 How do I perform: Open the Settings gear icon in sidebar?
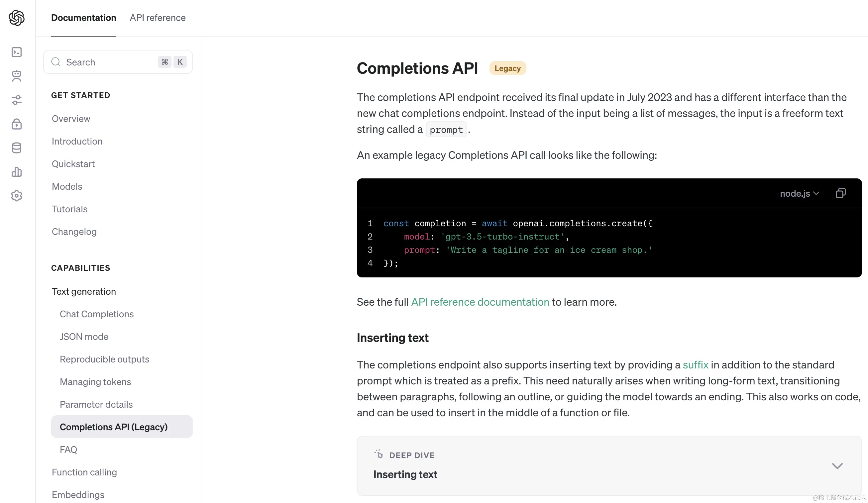(17, 196)
